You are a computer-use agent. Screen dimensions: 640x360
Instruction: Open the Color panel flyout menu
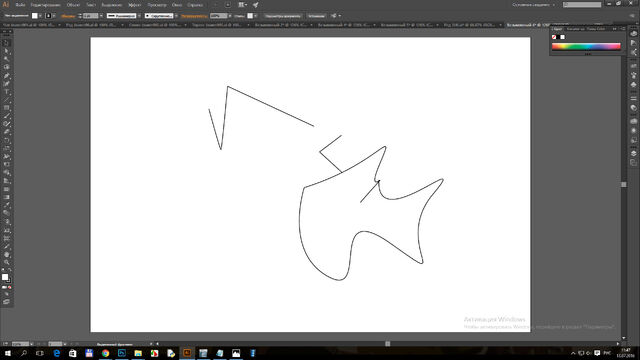tap(623, 29)
